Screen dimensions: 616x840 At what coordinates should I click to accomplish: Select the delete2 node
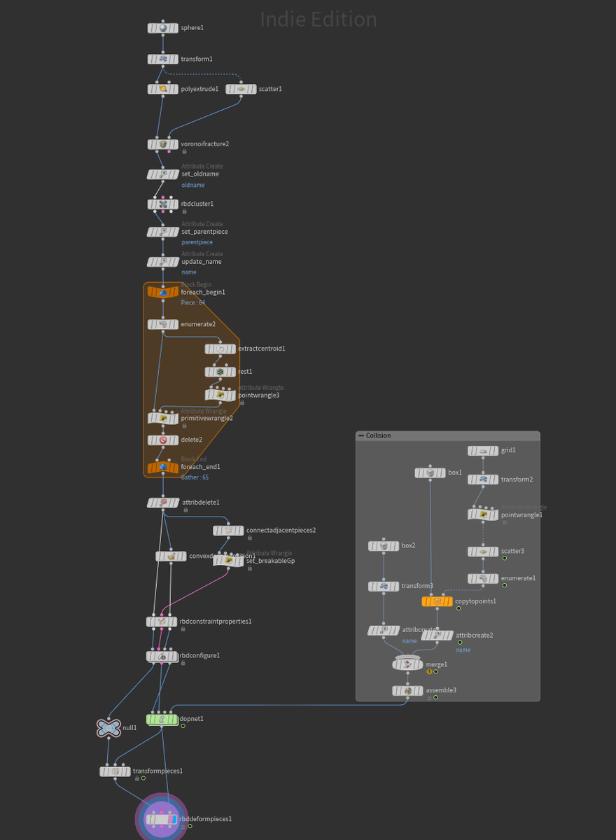163,440
